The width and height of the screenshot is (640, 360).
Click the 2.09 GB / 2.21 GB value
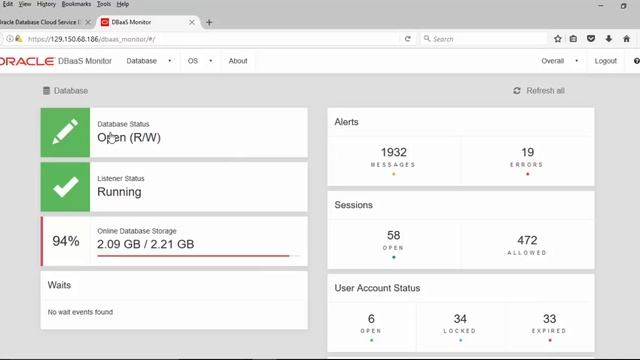coord(145,244)
